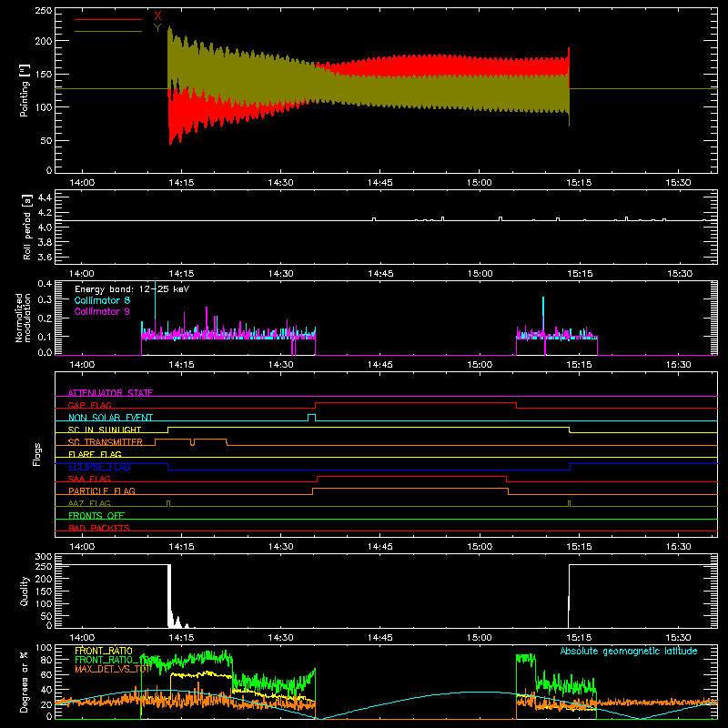Click the red X legend line
The image size is (728, 728).
(x=108, y=19)
